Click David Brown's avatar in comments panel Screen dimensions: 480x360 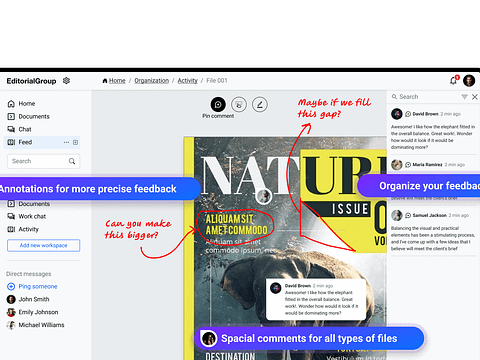click(397, 114)
